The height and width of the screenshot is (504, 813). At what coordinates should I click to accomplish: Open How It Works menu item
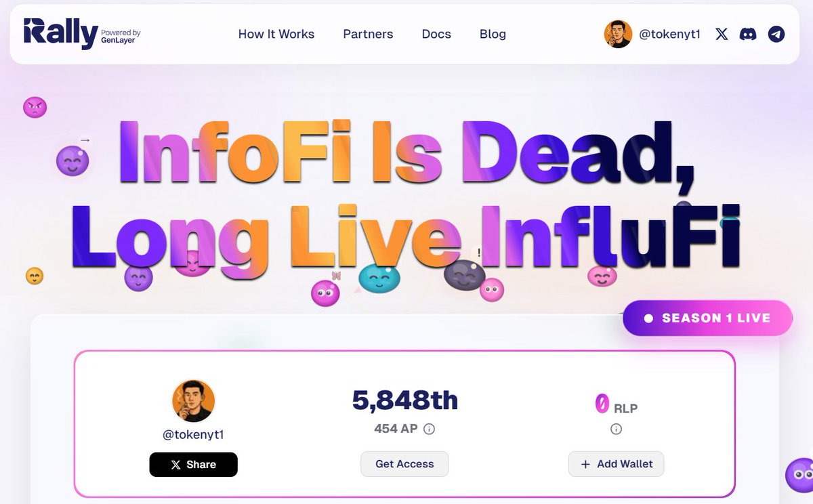[x=276, y=34]
